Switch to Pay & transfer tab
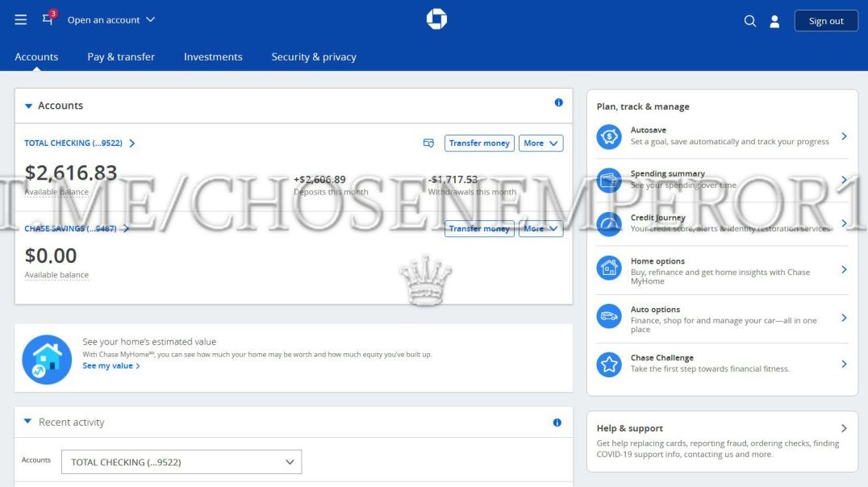 pos(121,57)
